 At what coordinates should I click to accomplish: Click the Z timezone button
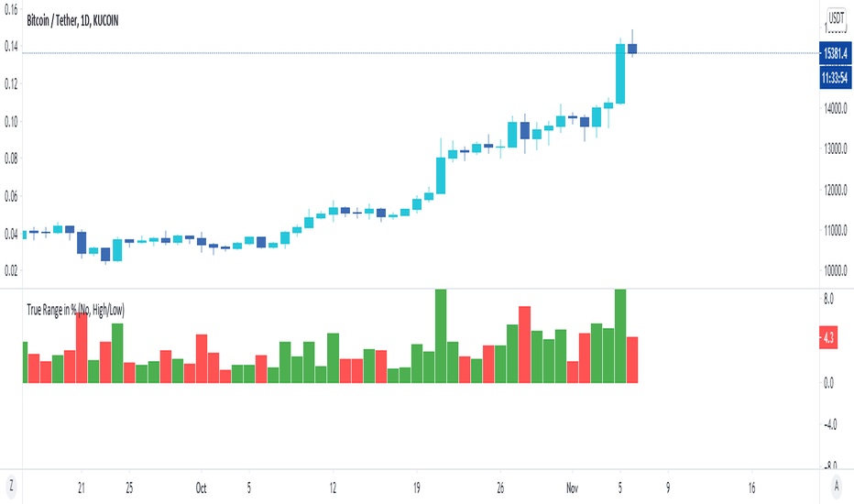pos(10,486)
